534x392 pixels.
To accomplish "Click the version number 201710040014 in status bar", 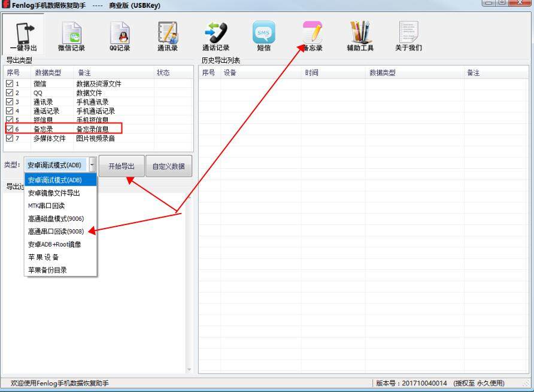I will [x=424, y=383].
